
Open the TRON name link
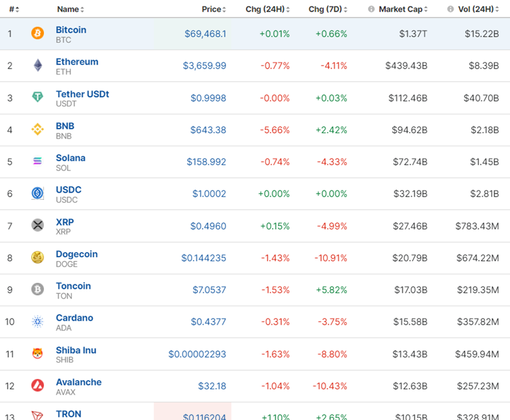(69, 413)
